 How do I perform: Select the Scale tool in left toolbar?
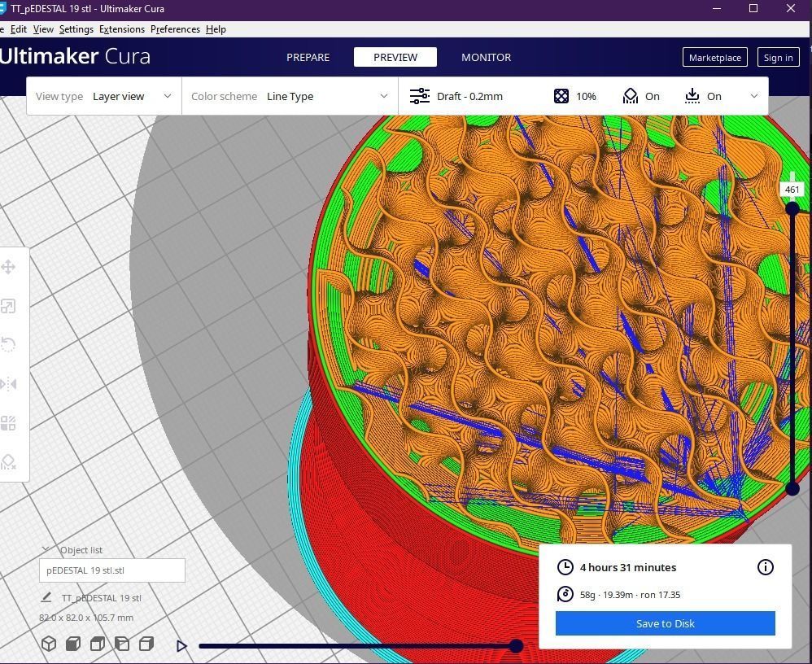point(8,306)
